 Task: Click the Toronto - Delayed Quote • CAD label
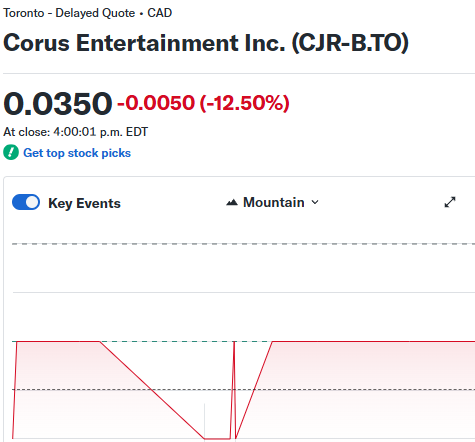point(88,13)
